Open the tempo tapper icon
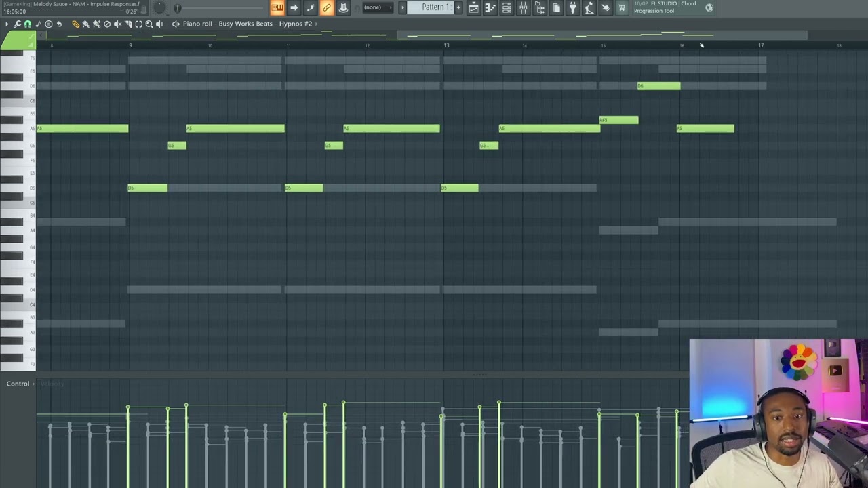The width and height of the screenshot is (868, 488). [x=589, y=7]
